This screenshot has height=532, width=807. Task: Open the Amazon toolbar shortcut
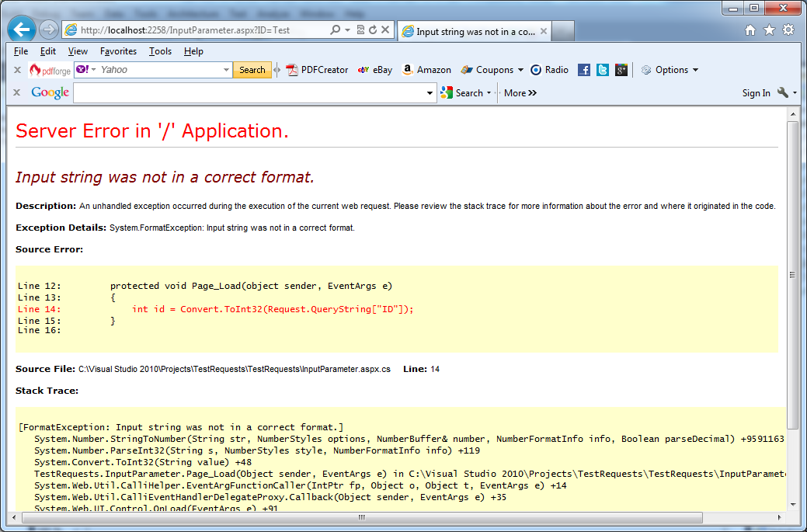(x=426, y=70)
